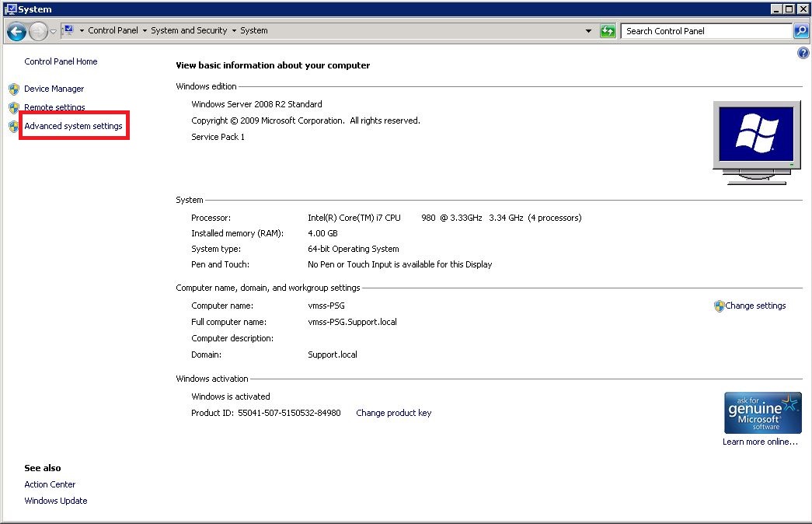Expand the arrow before System and Security
This screenshot has width=812, height=524.
coord(145,31)
